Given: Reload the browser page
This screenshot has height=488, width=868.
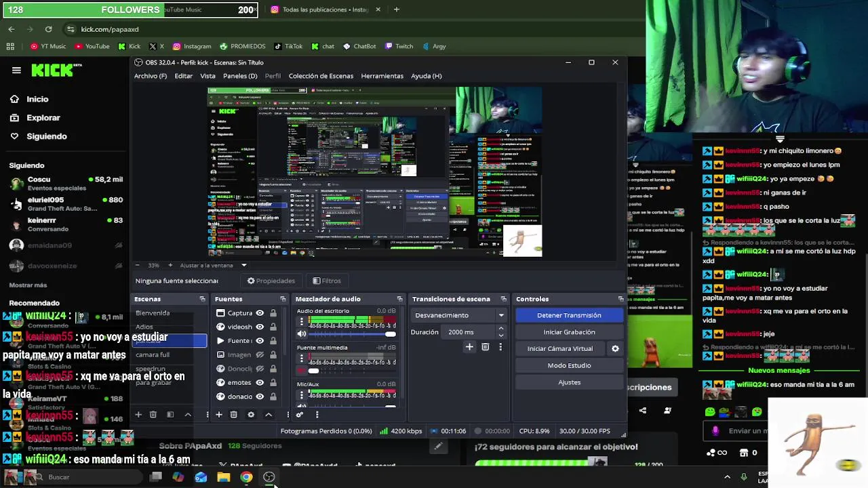Looking at the screenshot, I should click(48, 29).
